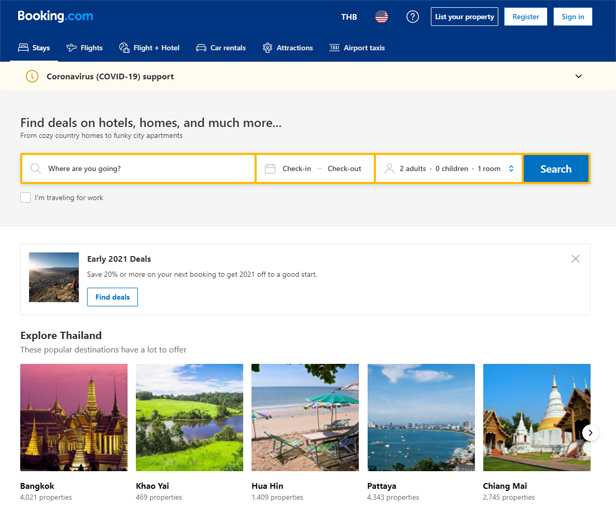Open the Bangkok destination thumbnail
Image resolution: width=616 pixels, height=509 pixels.
coord(74,417)
